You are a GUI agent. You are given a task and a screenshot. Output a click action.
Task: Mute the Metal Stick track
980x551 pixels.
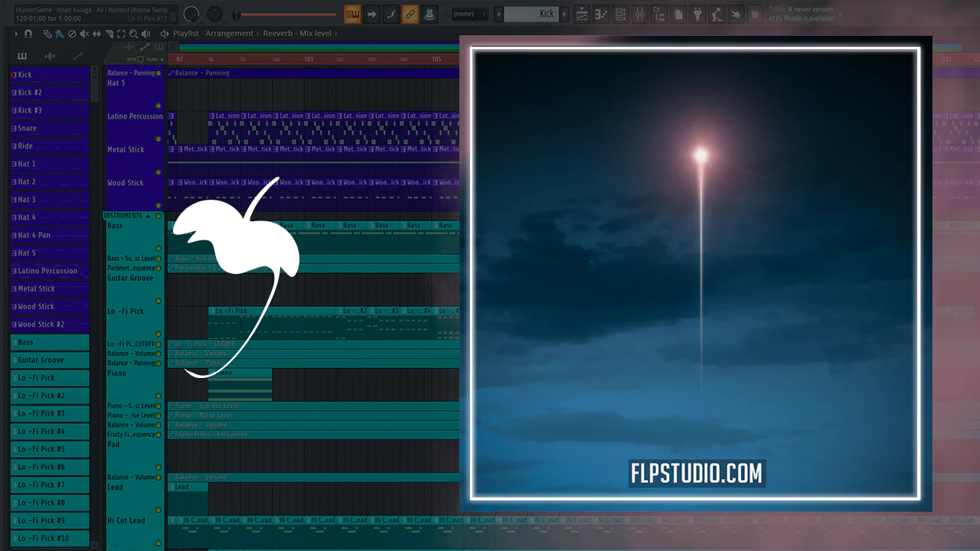click(x=158, y=172)
